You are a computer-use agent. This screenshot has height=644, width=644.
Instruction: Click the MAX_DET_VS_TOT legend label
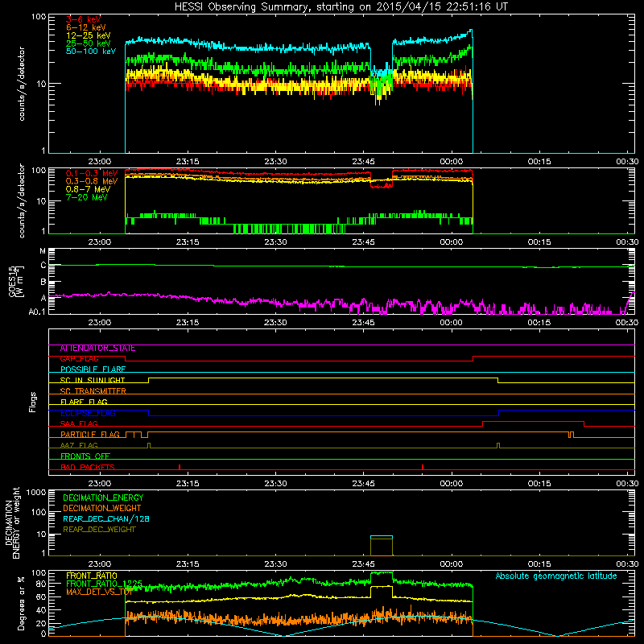click(99, 592)
